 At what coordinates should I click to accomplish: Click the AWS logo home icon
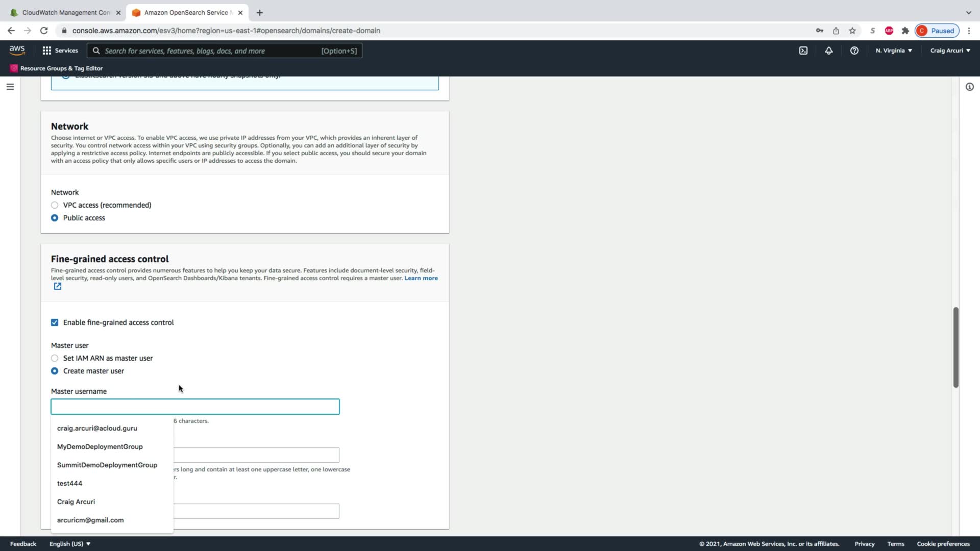pos(17,51)
